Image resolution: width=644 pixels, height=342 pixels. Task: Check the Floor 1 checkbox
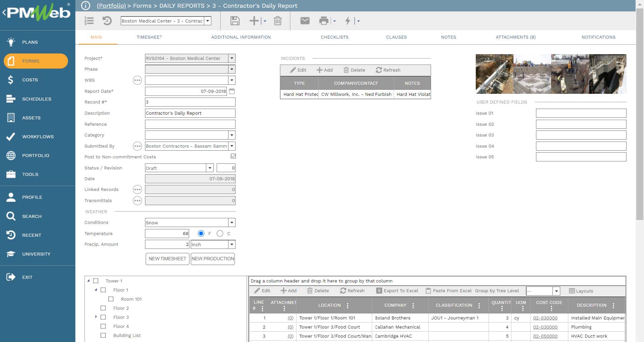click(x=103, y=290)
